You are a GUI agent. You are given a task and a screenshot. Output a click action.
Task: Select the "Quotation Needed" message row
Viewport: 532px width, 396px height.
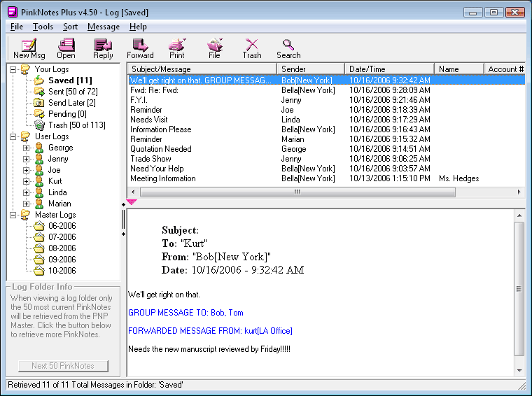click(x=326, y=149)
